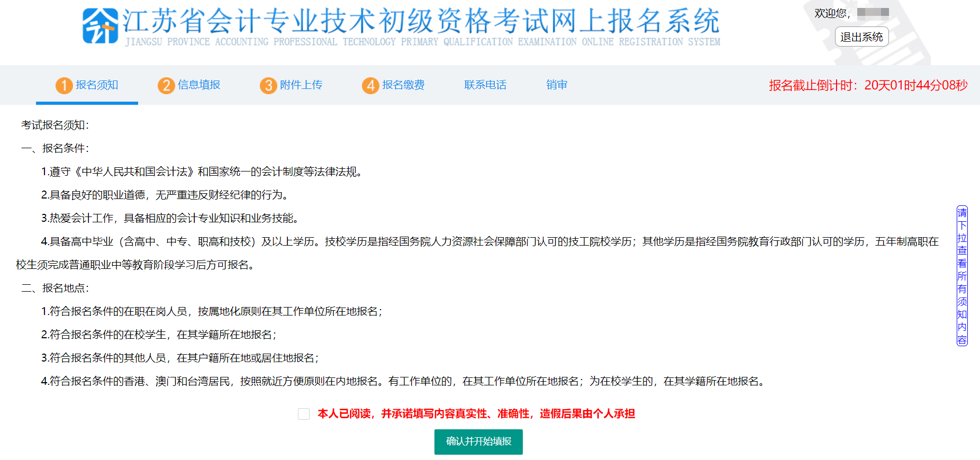Click the 江苏省会计专业技术初级资格考试 header title
Screen dimensions: 980x460
[x=421, y=22]
